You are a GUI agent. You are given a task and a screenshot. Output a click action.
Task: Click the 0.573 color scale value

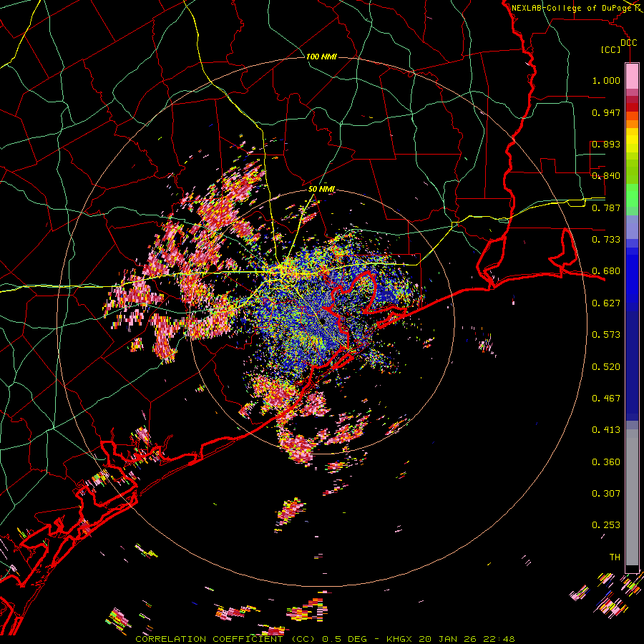tap(606, 335)
